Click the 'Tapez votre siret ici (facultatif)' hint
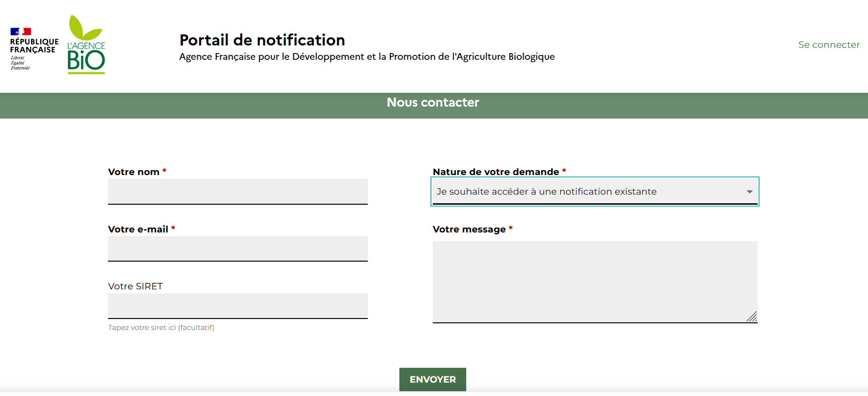Viewport: 868px width, 396px height. (161, 328)
